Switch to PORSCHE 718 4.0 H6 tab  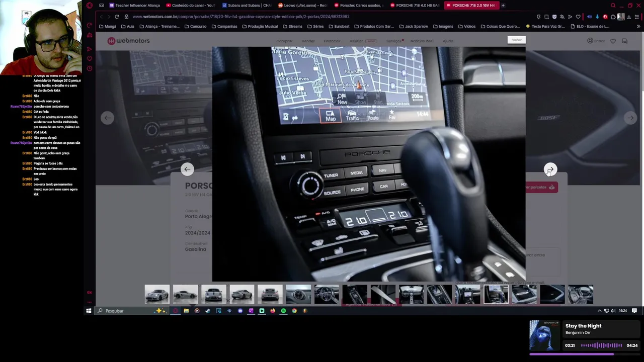click(x=415, y=6)
